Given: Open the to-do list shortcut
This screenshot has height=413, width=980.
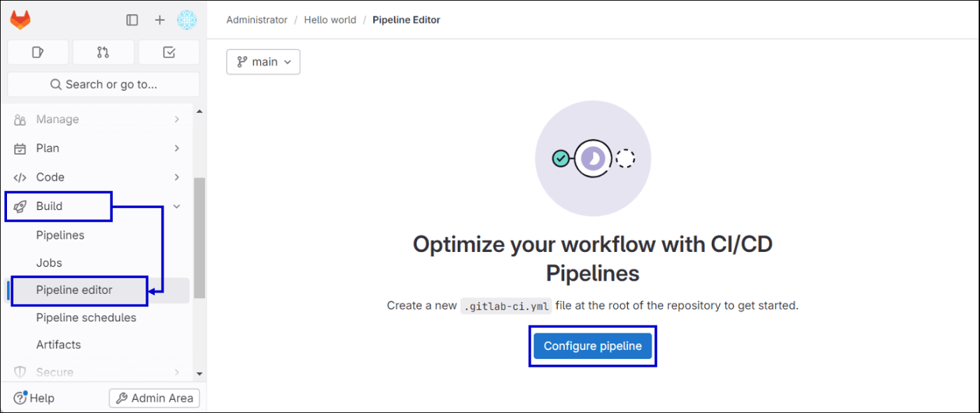Looking at the screenshot, I should 169,52.
